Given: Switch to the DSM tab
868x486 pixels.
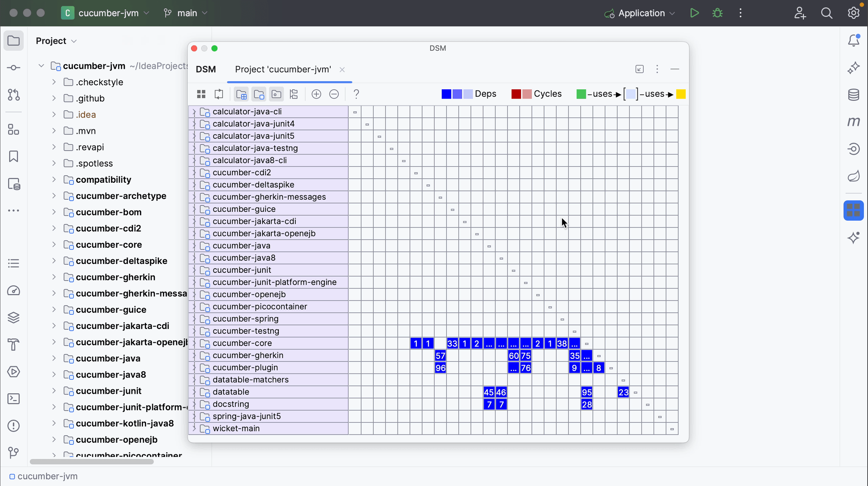Looking at the screenshot, I should tap(206, 69).
